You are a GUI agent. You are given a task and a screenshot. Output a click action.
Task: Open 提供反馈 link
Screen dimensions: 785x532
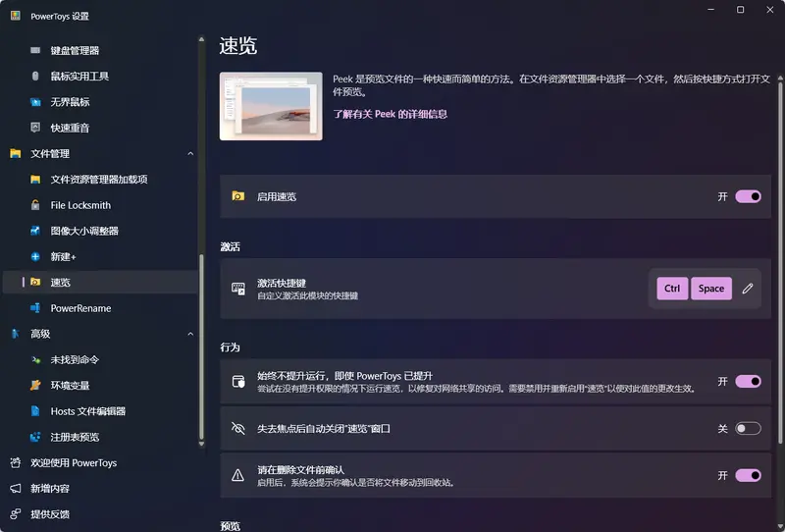(100, 514)
